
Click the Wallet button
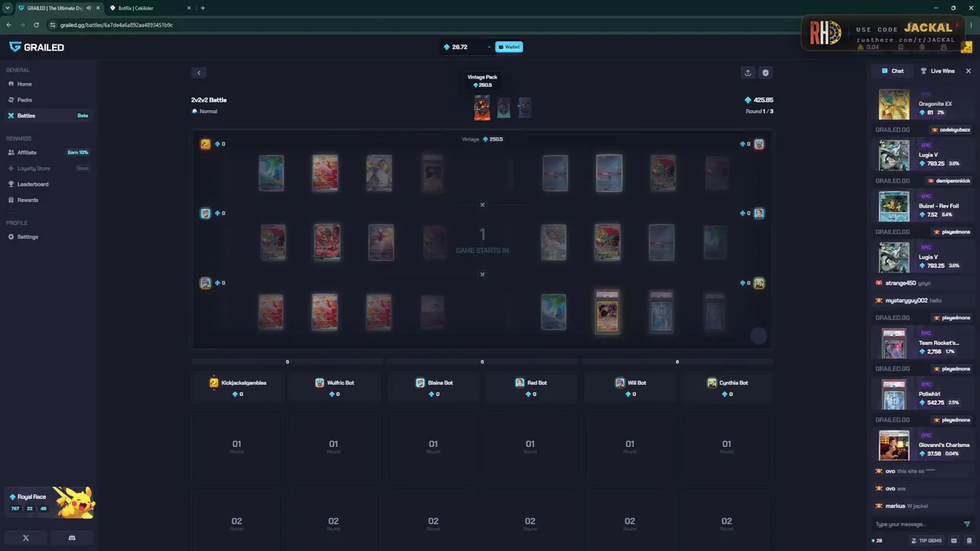pyautogui.click(x=509, y=47)
